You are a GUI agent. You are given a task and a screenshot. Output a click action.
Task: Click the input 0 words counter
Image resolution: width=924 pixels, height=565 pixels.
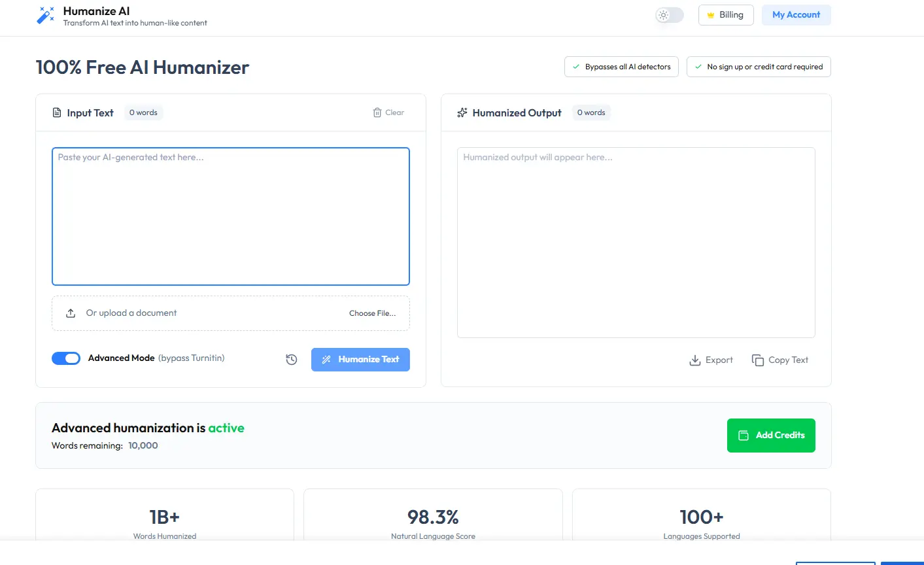pos(143,112)
